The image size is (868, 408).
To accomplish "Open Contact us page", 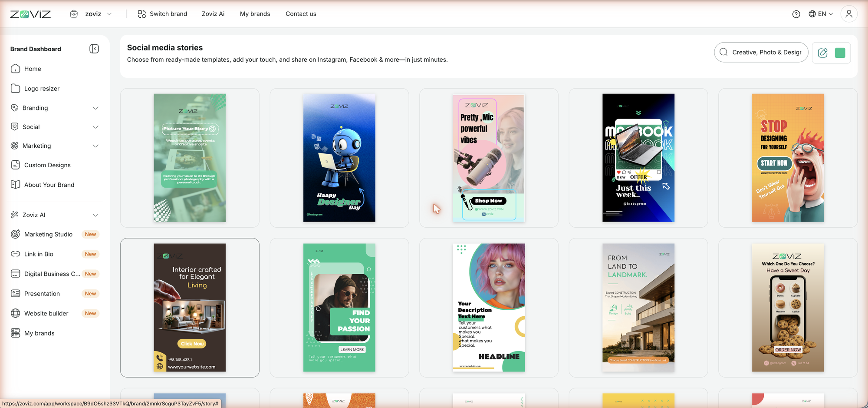I will click(x=301, y=14).
